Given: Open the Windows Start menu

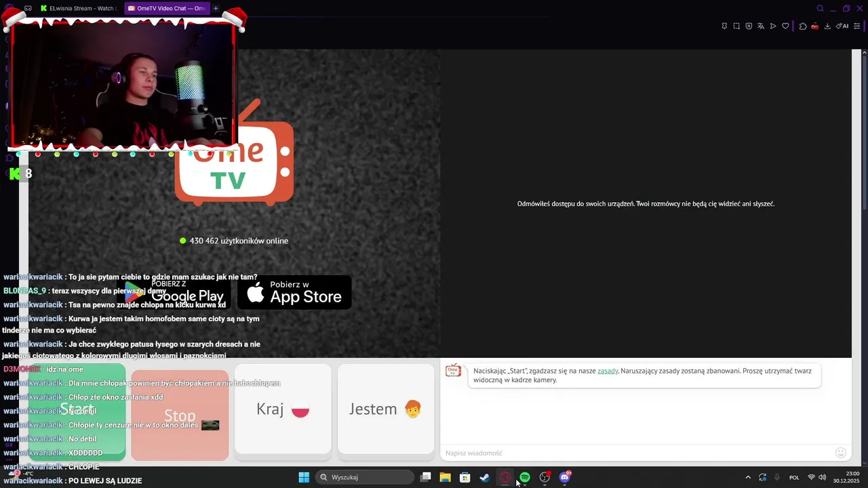Looking at the screenshot, I should [x=304, y=477].
